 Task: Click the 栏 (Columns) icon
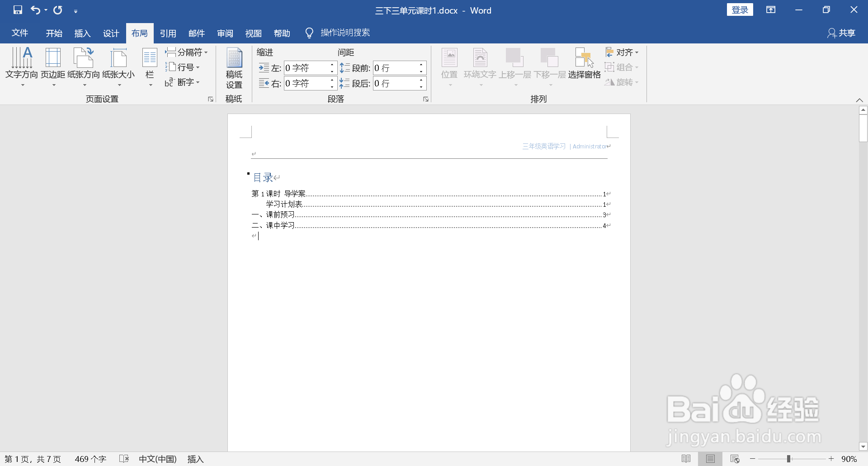pos(149,67)
